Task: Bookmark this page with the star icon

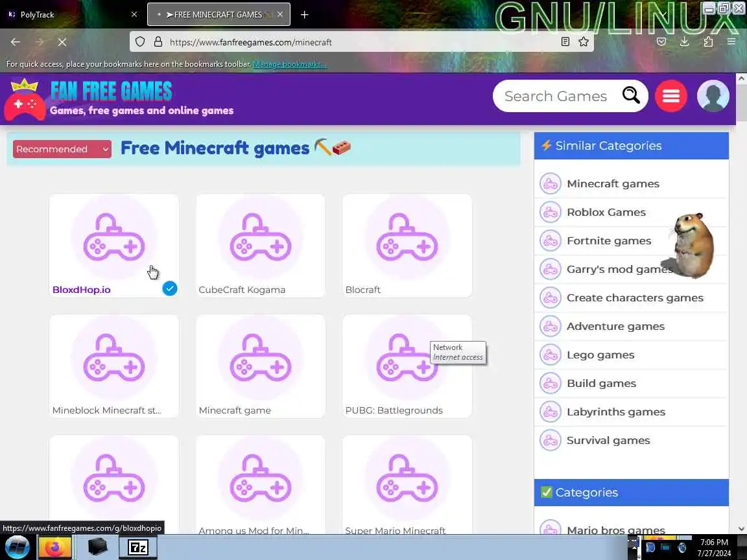Action: [x=583, y=42]
